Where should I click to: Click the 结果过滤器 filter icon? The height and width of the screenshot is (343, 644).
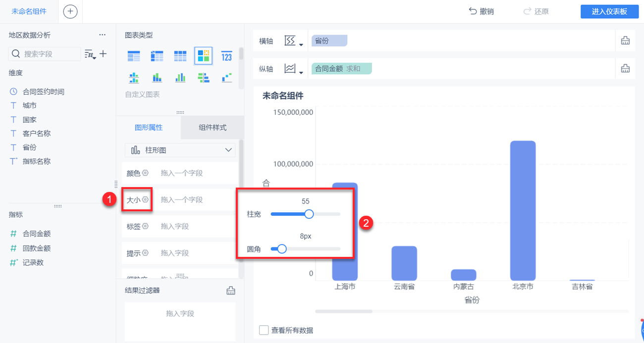point(230,291)
